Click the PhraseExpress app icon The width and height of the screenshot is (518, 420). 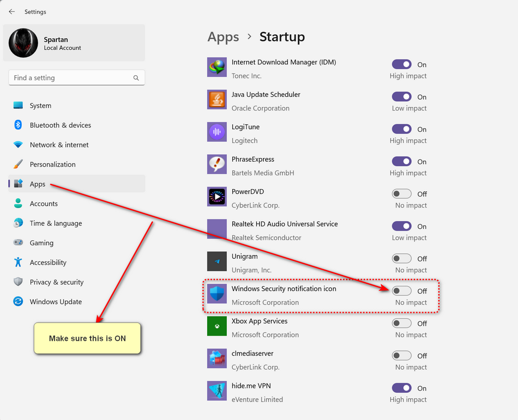point(217,165)
